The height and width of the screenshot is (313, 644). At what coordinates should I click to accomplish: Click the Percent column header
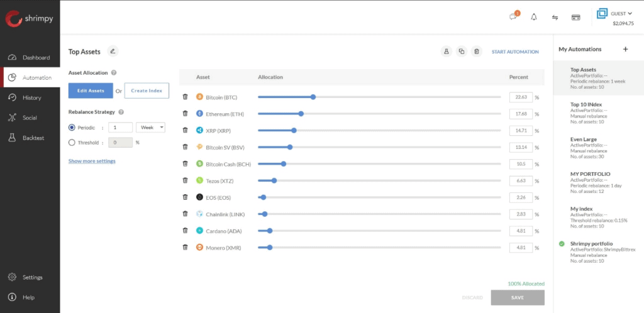pos(519,77)
